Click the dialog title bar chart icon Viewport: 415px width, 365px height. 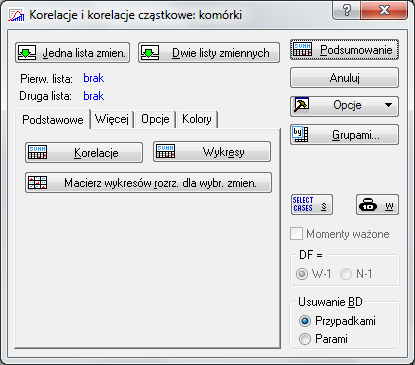[16, 15]
